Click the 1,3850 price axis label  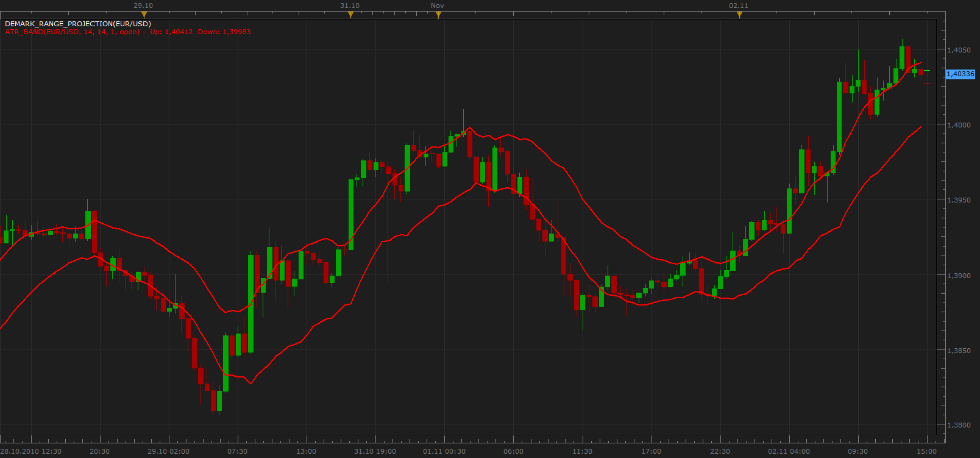(x=959, y=351)
